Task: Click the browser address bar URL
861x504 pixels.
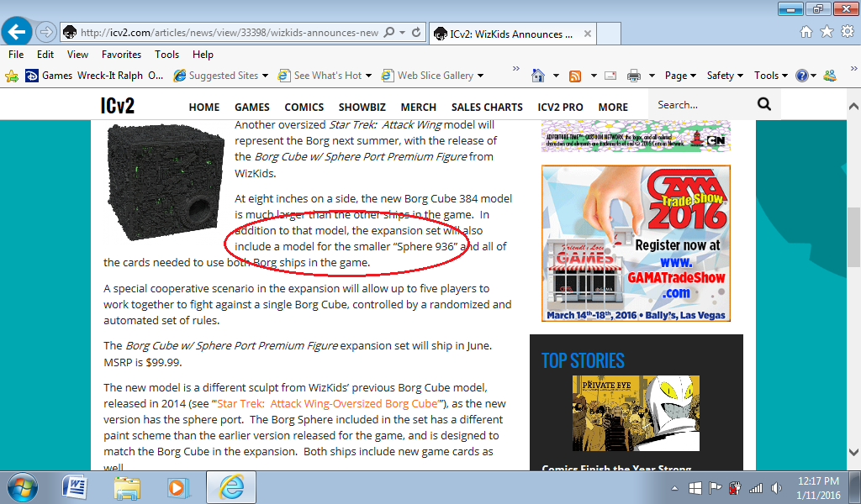Action: (230, 33)
